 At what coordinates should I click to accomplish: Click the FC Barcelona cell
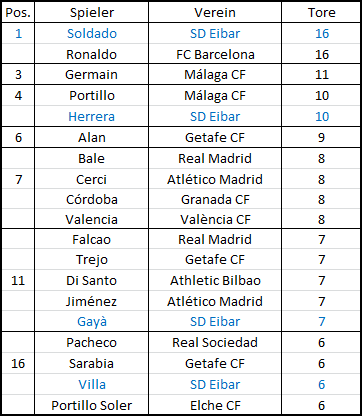(x=215, y=54)
